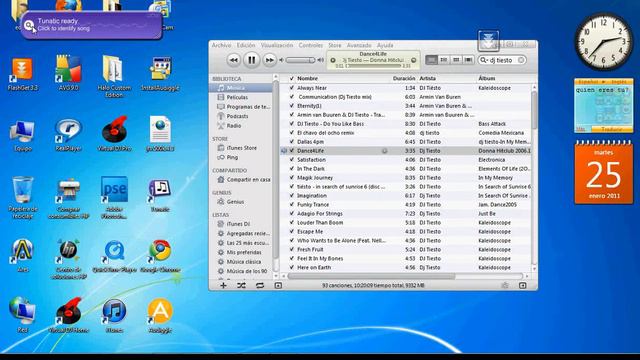Clear the iTunes search field

point(521,60)
